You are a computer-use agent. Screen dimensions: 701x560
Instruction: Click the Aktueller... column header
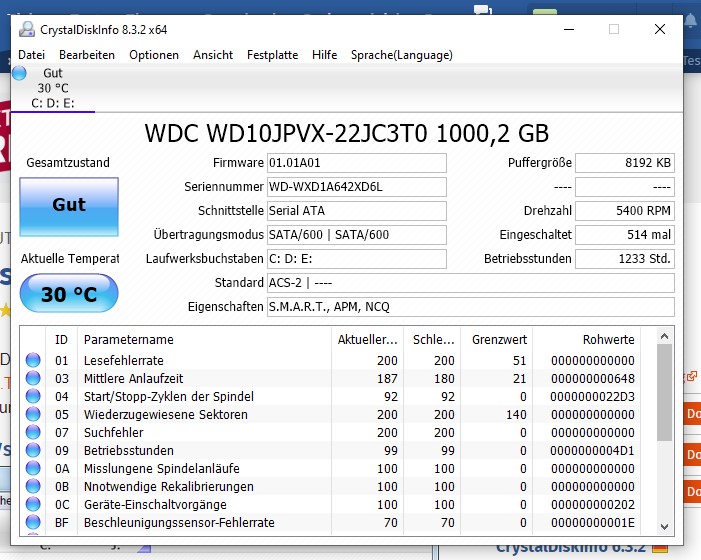tap(367, 340)
